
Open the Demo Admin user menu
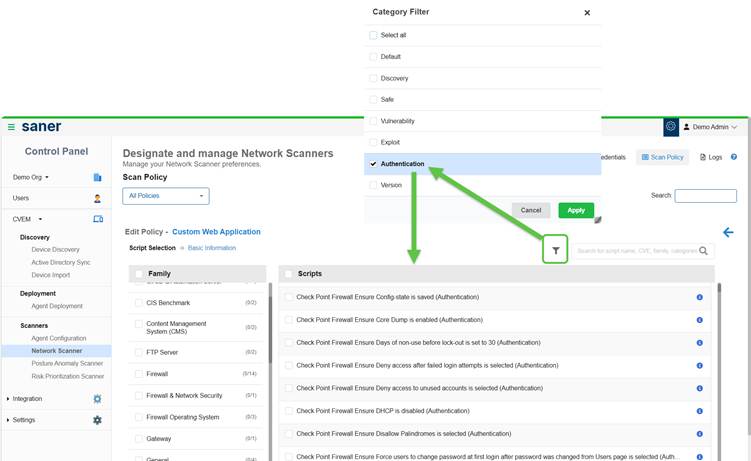pos(714,127)
